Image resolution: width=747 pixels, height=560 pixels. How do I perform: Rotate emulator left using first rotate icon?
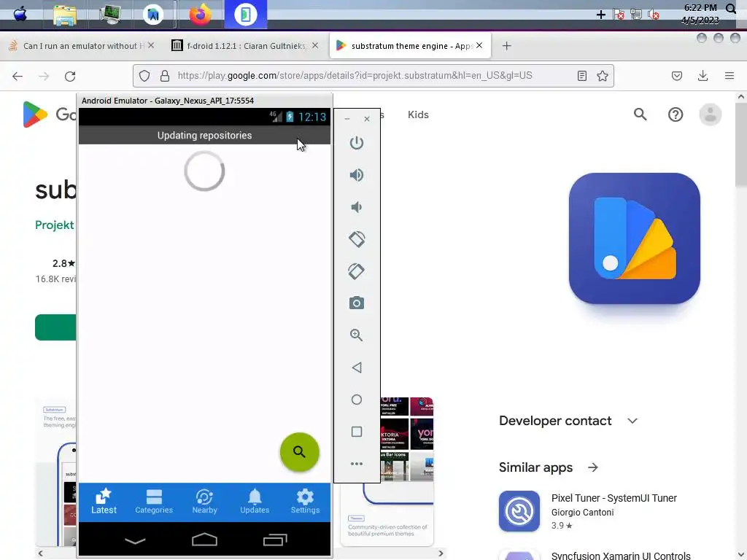pos(357,239)
